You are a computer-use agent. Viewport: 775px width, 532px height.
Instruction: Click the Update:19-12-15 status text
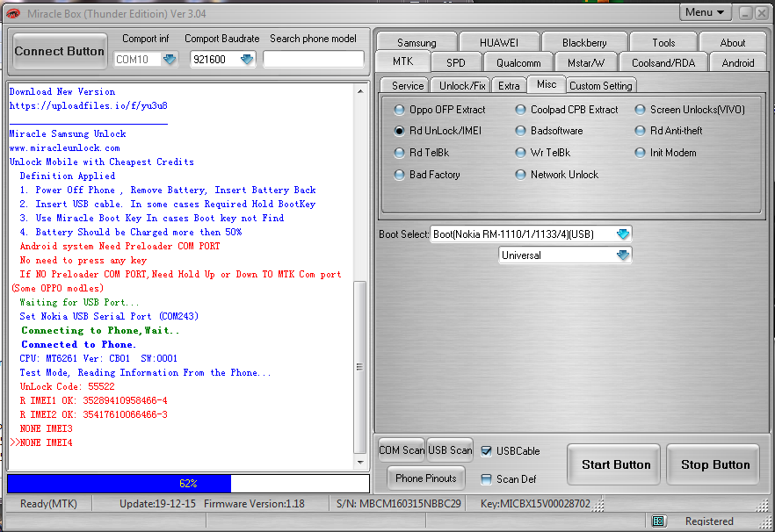pyautogui.click(x=157, y=504)
